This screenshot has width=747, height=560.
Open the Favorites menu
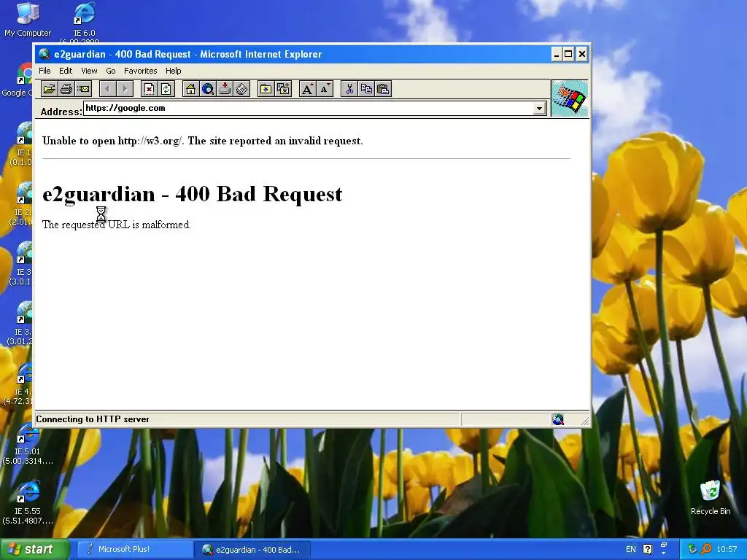click(141, 71)
